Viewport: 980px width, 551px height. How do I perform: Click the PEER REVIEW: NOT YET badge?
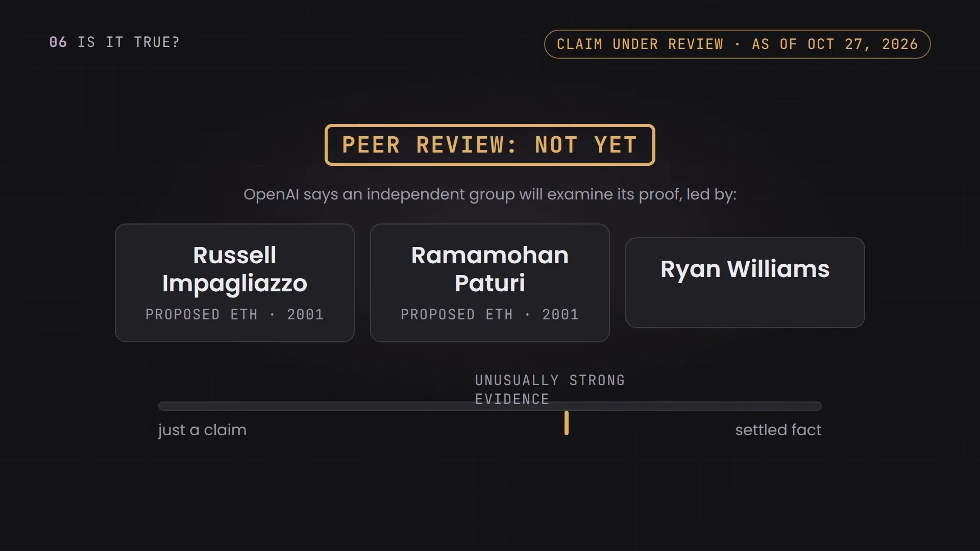pyautogui.click(x=490, y=145)
